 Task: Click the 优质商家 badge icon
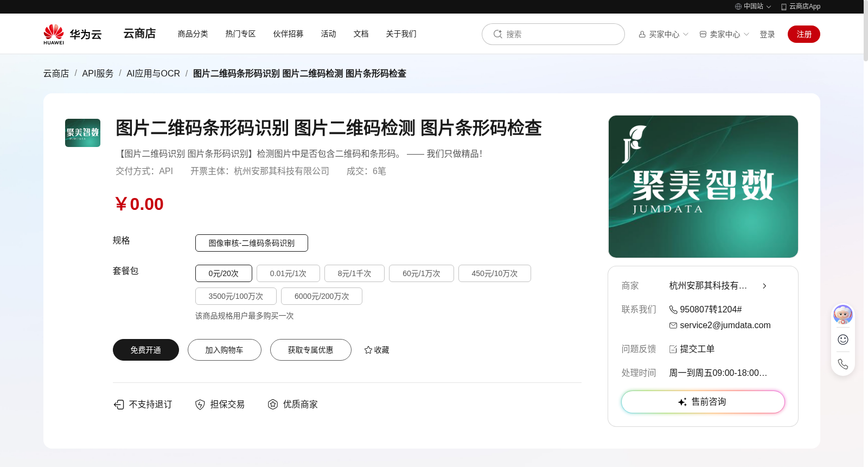(273, 405)
